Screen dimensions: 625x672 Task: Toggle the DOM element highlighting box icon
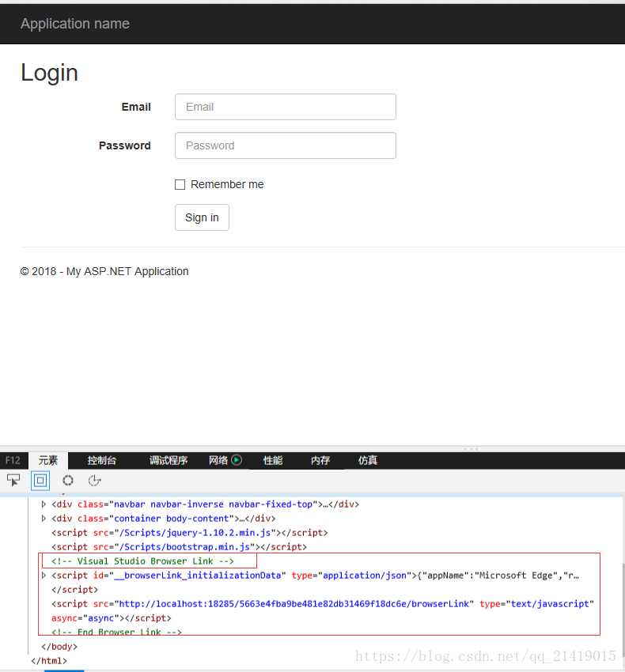coord(40,481)
